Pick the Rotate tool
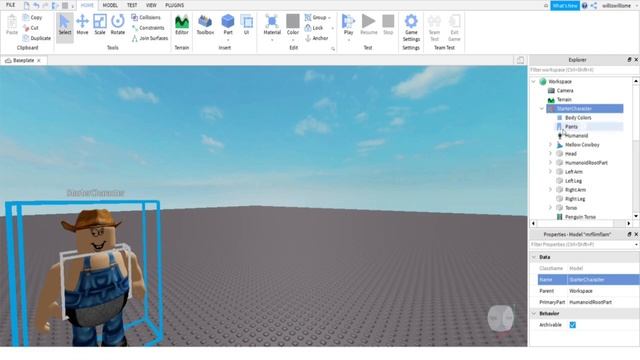Screen dimensions: 640x360 [118, 24]
